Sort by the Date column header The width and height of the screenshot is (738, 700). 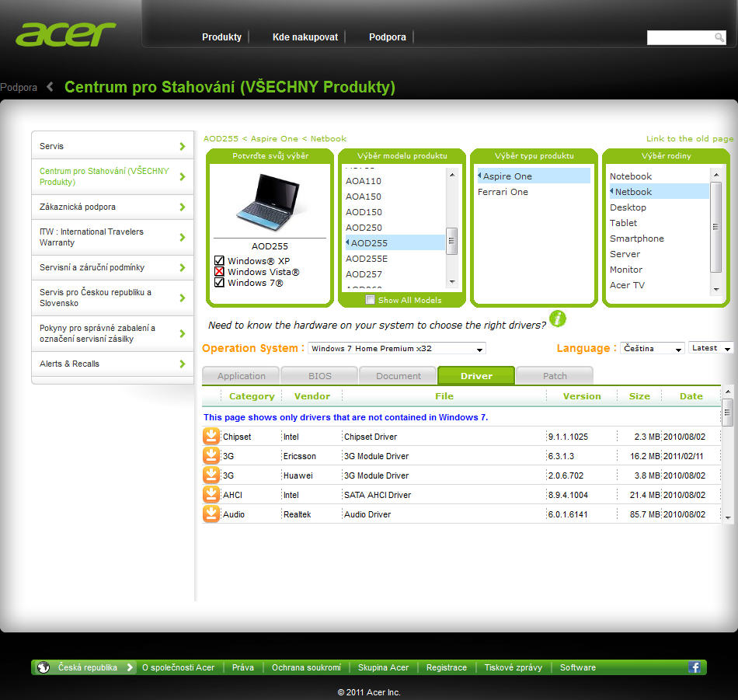tap(691, 396)
